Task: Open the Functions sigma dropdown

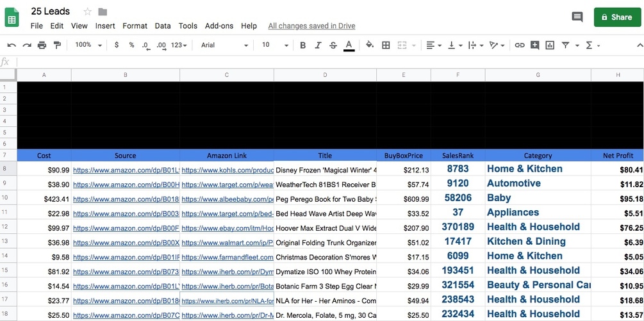Action: click(x=593, y=45)
